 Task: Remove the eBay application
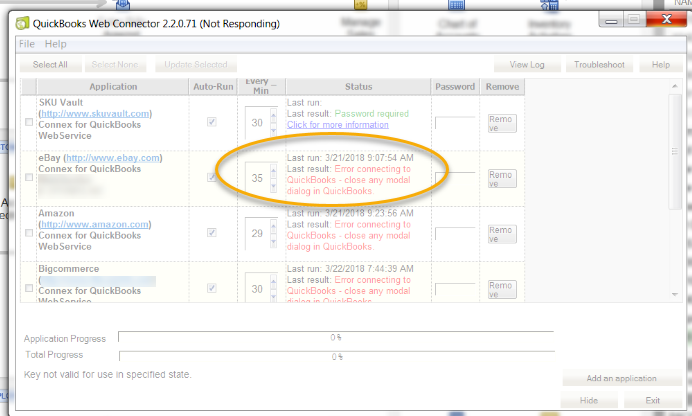502,178
